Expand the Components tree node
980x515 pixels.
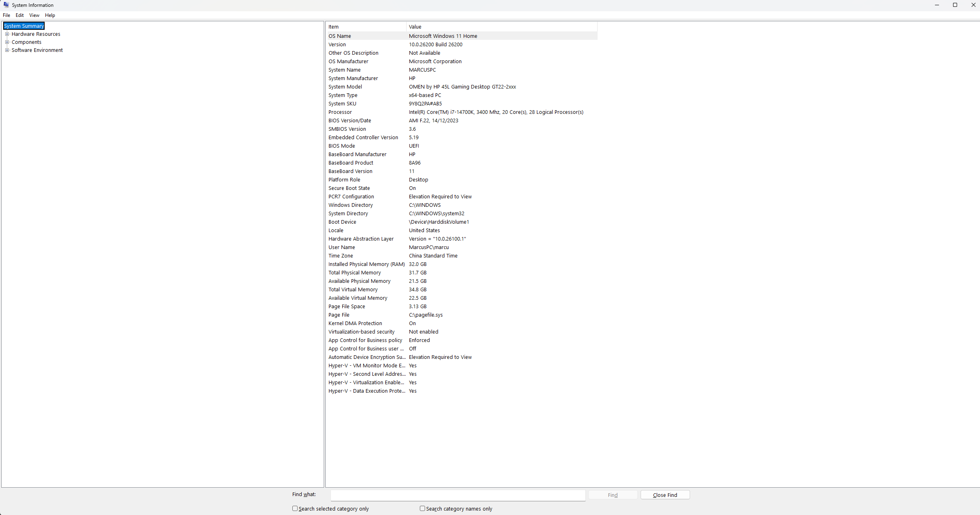pos(7,42)
